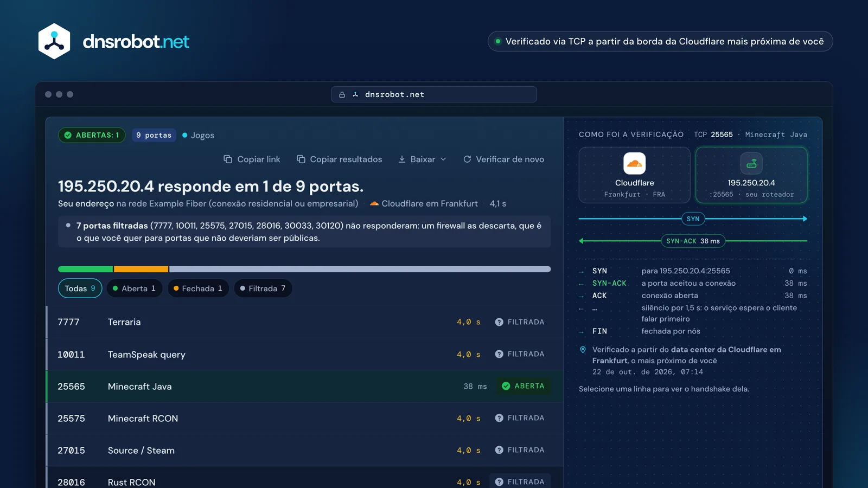Click the lock icon in address bar
This screenshot has width=868, height=488.
pyautogui.click(x=342, y=94)
